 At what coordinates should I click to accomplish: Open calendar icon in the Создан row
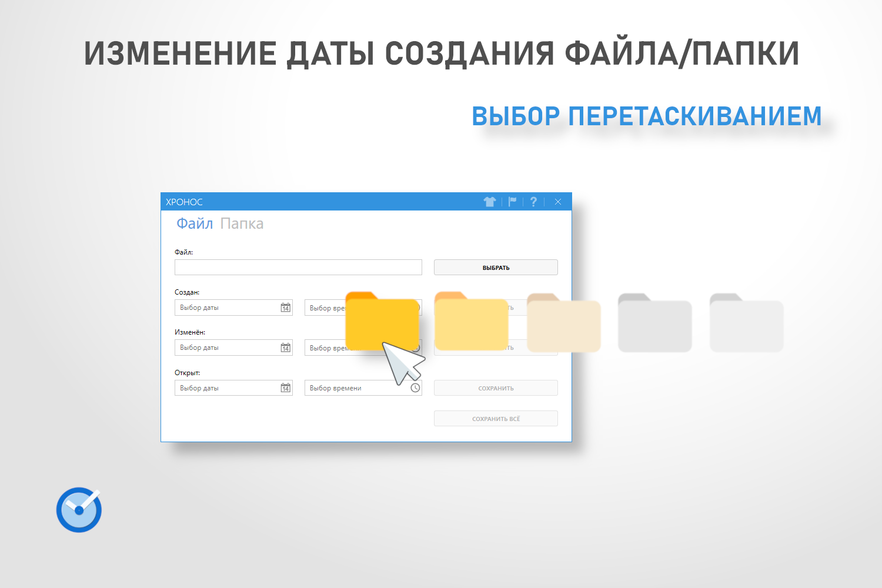286,308
